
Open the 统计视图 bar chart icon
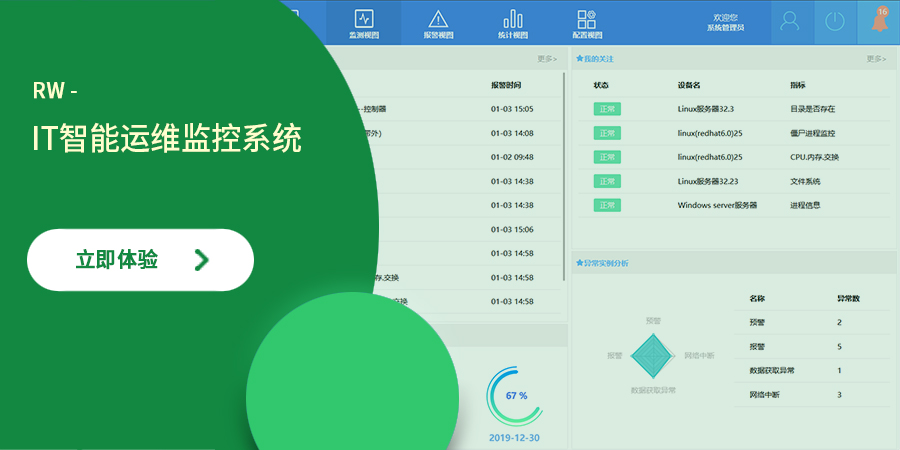pos(513,22)
